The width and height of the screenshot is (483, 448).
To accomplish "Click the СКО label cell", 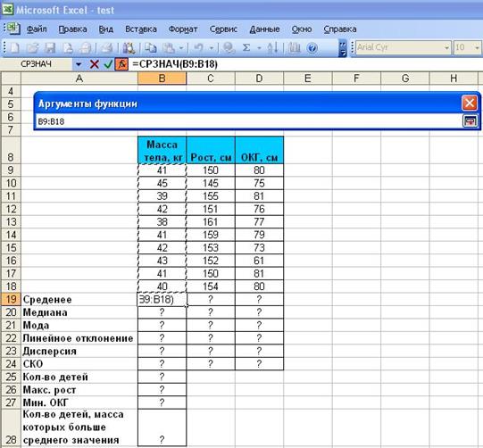I will coord(79,364).
